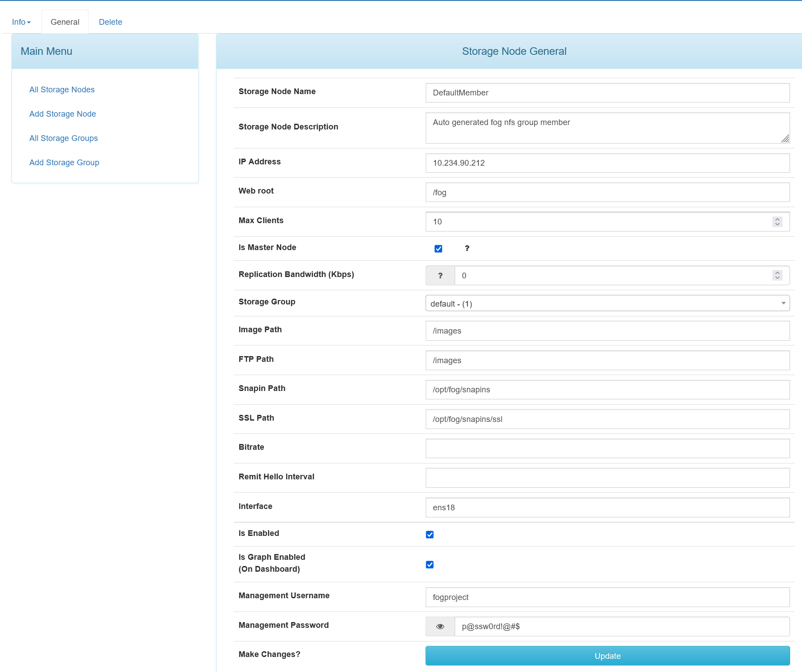
Task: Click the IP Address input field
Action: tap(607, 163)
